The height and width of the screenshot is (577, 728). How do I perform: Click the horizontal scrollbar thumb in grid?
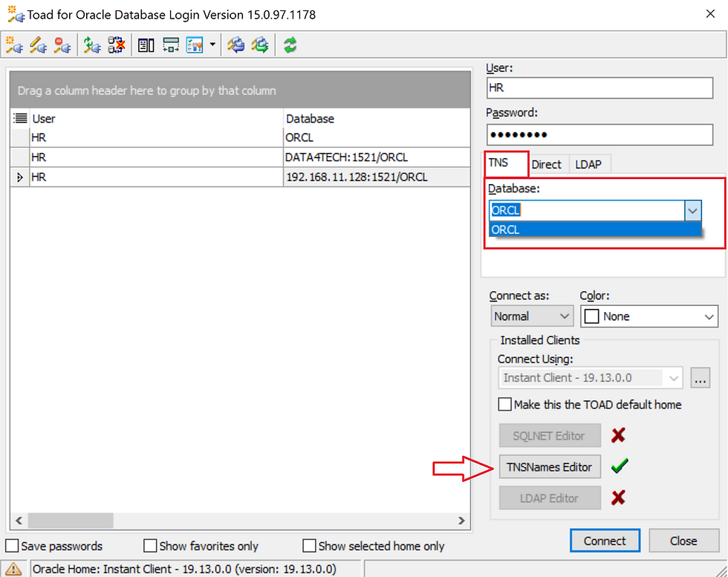[x=70, y=521]
